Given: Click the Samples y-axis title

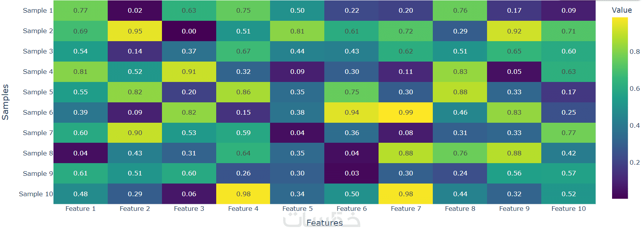Looking at the screenshot, I should click(x=5, y=102).
